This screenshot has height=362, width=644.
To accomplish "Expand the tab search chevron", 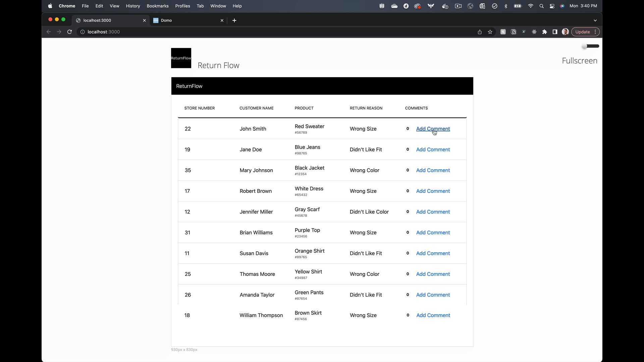I will point(595,20).
